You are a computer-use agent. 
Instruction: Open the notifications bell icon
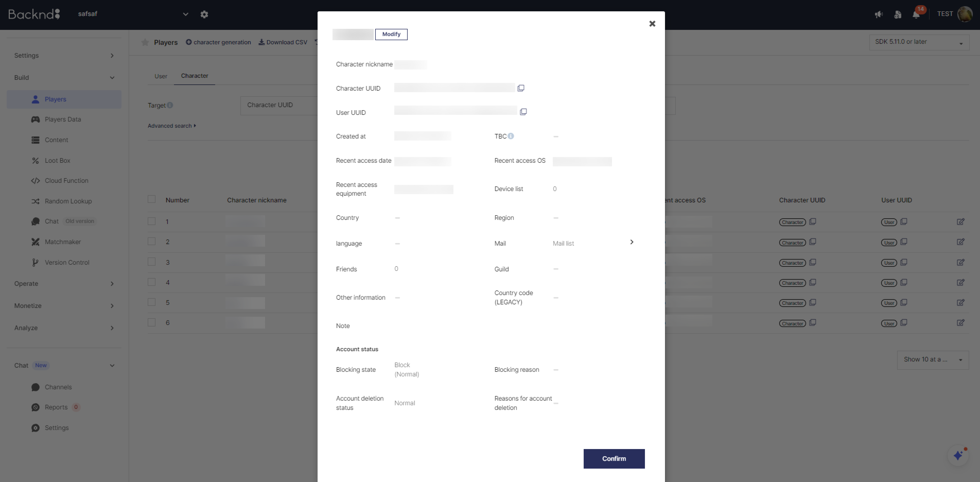916,14
